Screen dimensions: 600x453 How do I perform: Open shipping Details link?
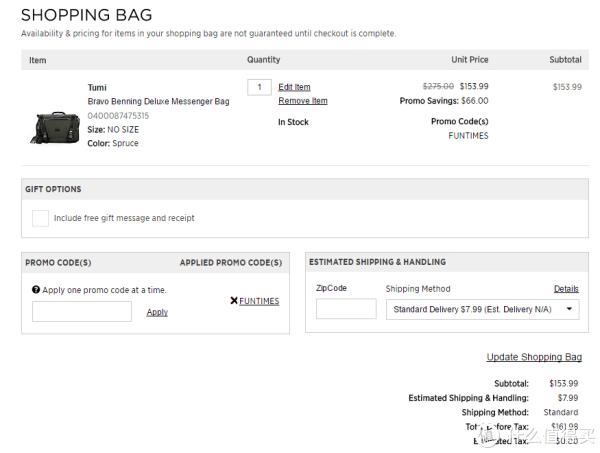coord(566,289)
